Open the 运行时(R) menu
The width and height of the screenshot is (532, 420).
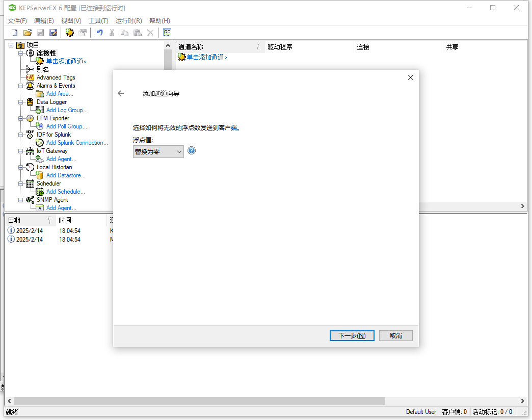coord(128,21)
